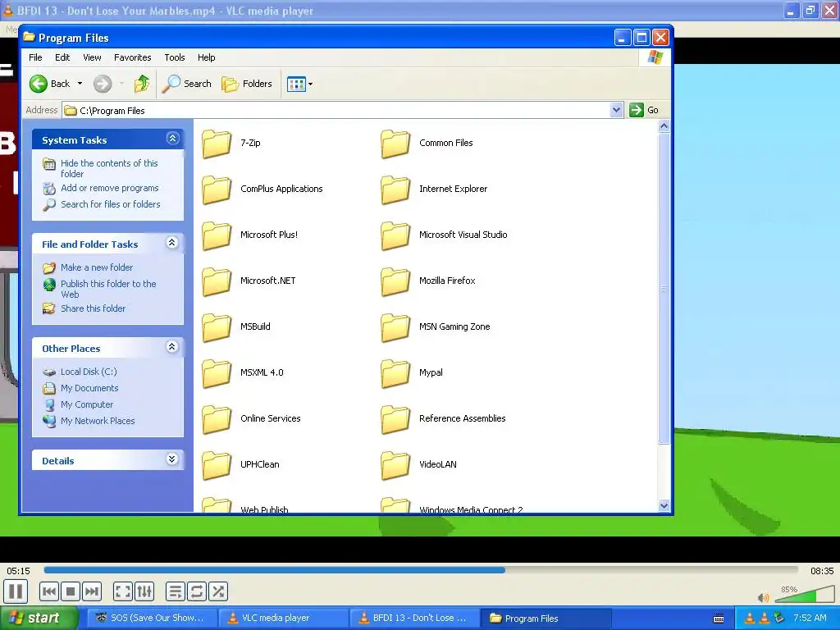Open My Computer in Other Places
This screenshot has height=630, width=840.
click(x=87, y=404)
